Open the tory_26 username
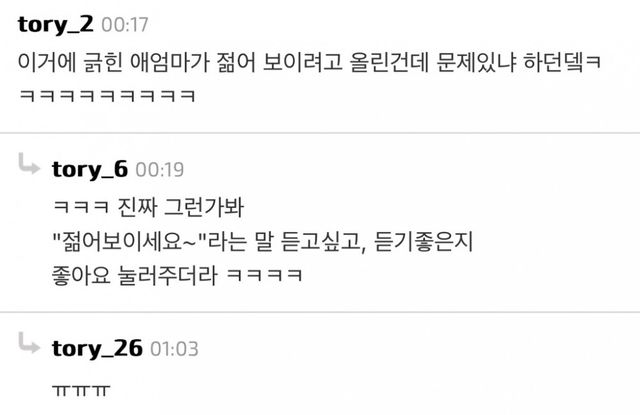Image resolution: width=640 pixels, height=415 pixels. coord(97,348)
